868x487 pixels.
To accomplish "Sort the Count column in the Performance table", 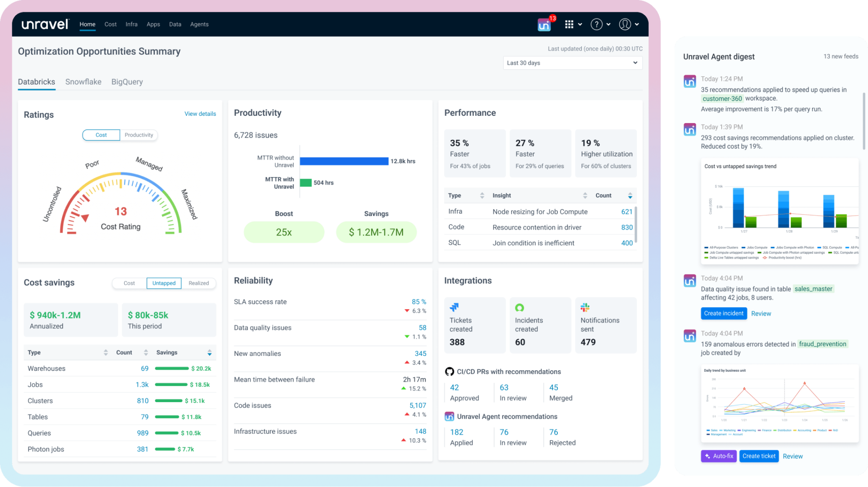I will 631,195.
